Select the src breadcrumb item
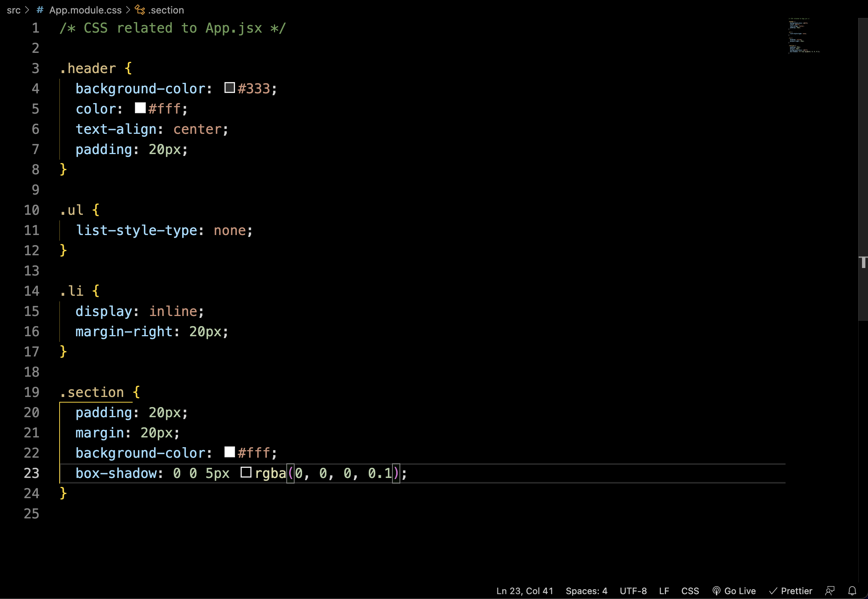 tap(13, 10)
